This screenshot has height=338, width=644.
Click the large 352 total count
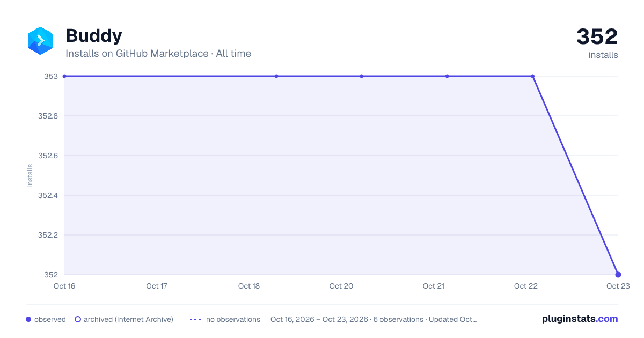pos(597,36)
